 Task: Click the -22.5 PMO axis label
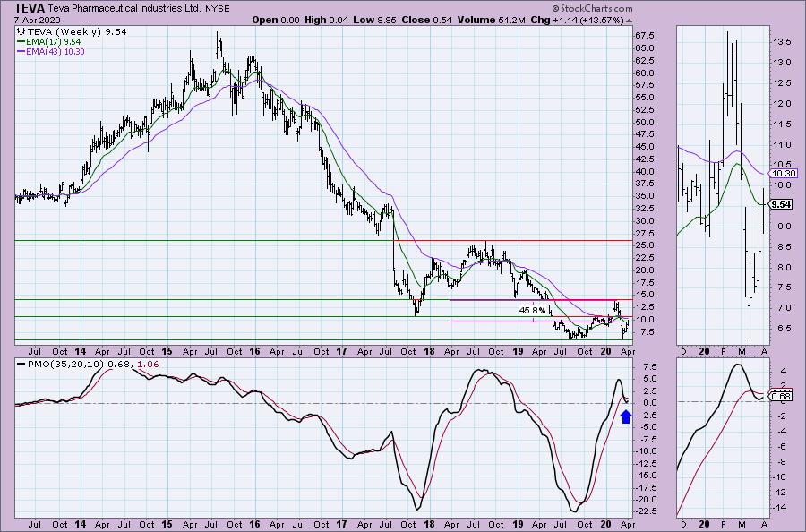point(644,511)
